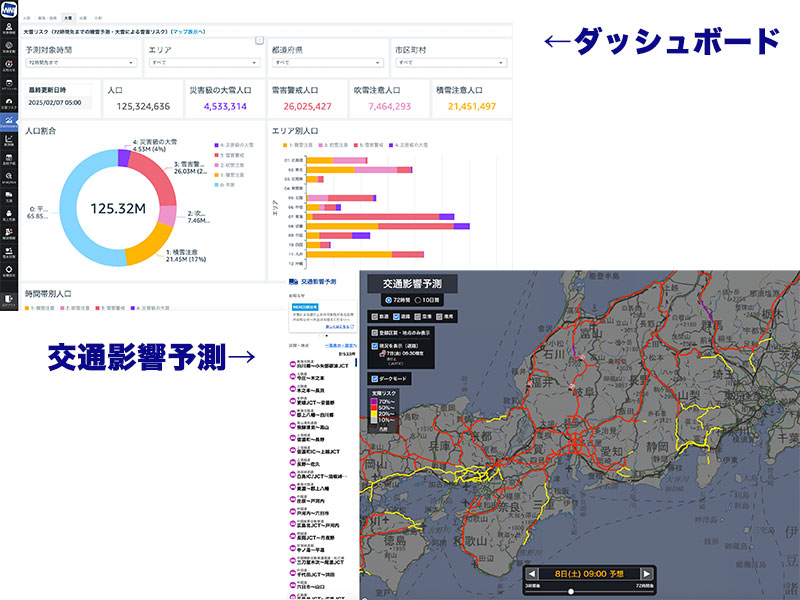Image resolution: width=800 pixels, height=600 pixels.
Task: Click the three-dot options icon above filters
Action: point(259,41)
